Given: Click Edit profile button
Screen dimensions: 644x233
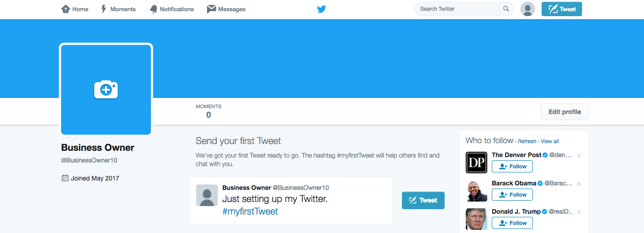Looking at the screenshot, I should click(565, 112).
